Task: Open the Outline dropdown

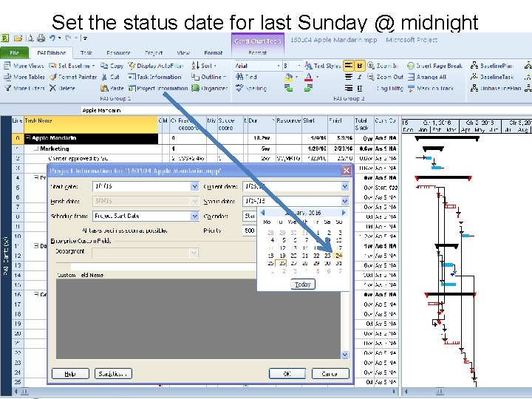Action: [225, 77]
